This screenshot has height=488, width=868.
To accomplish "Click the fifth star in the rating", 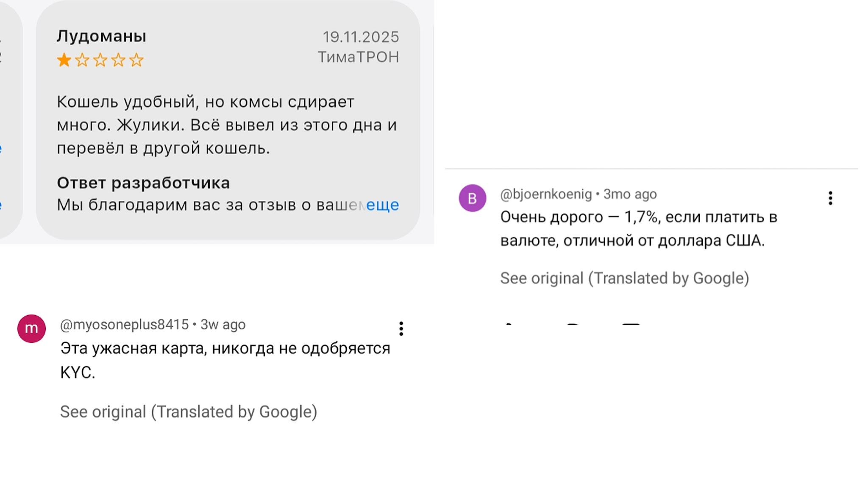I will [x=136, y=60].
